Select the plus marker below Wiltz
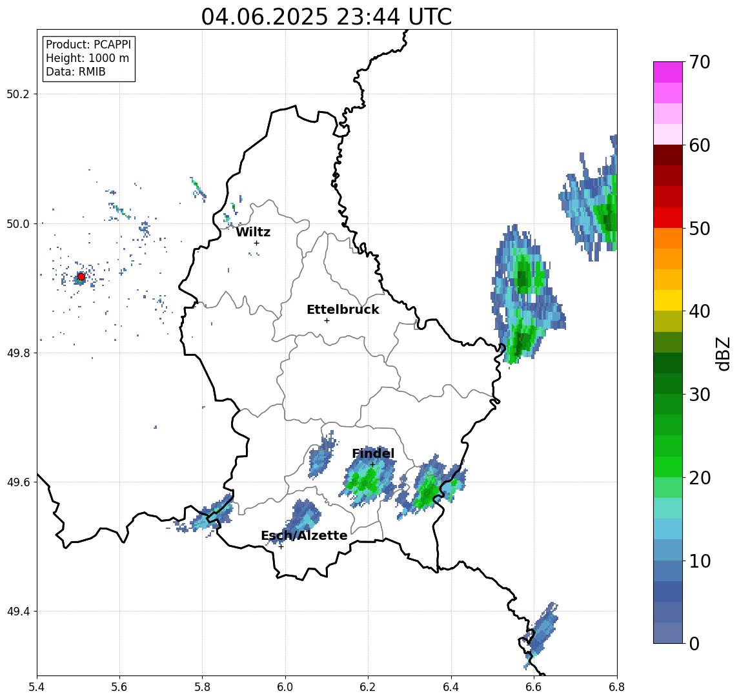Image resolution: width=739 pixels, height=700 pixels. [256, 243]
